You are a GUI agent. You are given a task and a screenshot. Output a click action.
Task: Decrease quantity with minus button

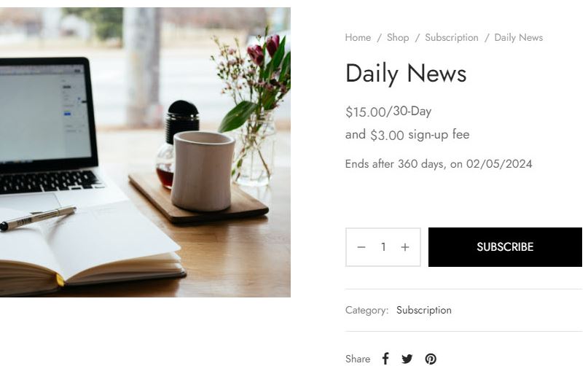(361, 247)
